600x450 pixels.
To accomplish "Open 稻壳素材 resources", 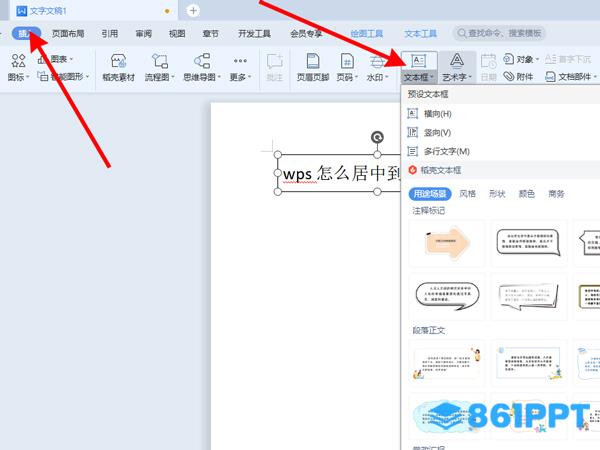I will click(118, 67).
